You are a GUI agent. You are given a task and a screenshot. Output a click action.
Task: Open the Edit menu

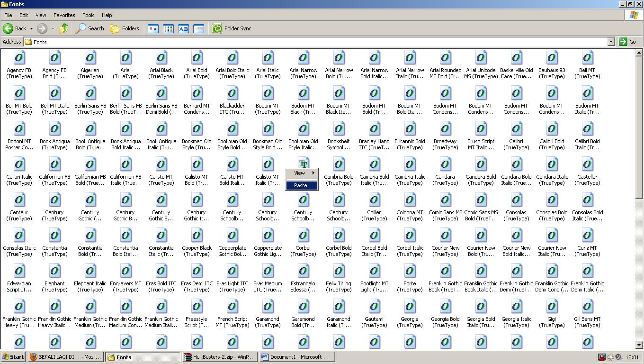(24, 15)
